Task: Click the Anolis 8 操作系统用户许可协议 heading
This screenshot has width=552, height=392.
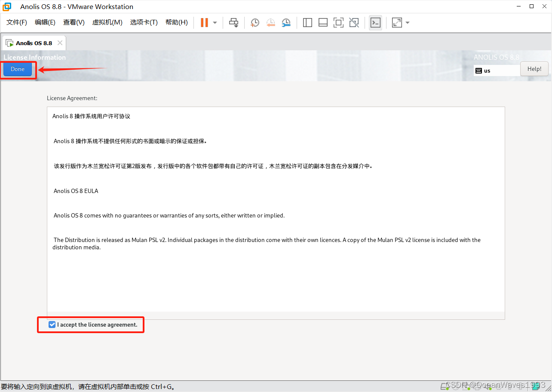Action: click(91, 116)
